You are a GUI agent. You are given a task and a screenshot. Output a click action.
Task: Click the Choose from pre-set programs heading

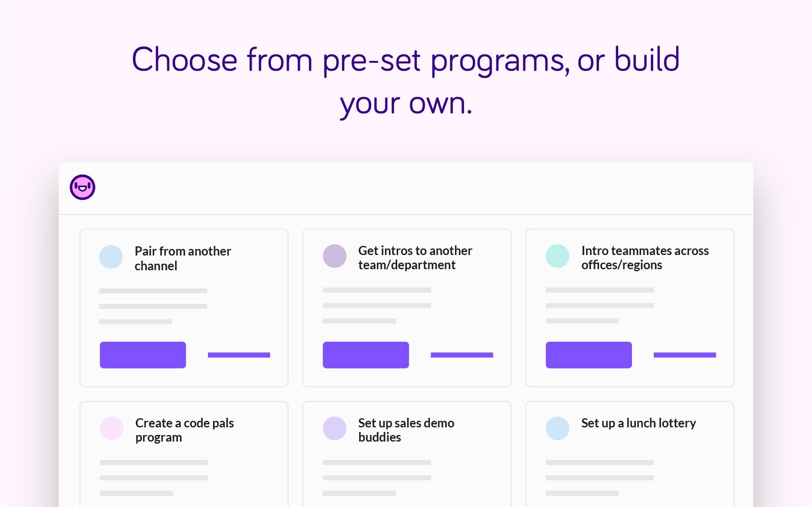click(406, 81)
